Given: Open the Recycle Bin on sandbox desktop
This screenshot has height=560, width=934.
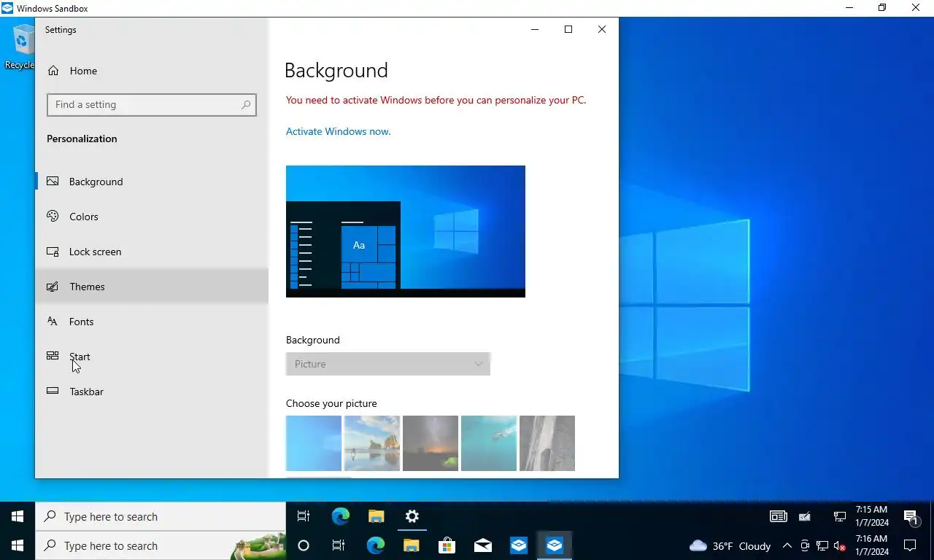Looking at the screenshot, I should pyautogui.click(x=20, y=46).
